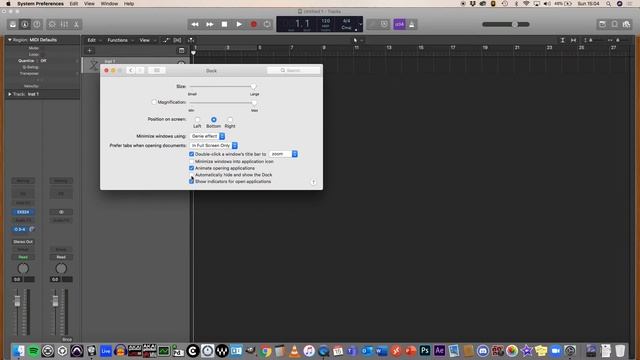This screenshot has width=640, height=360.
Task: Click green Read automation button on first strip
Action: click(23, 257)
